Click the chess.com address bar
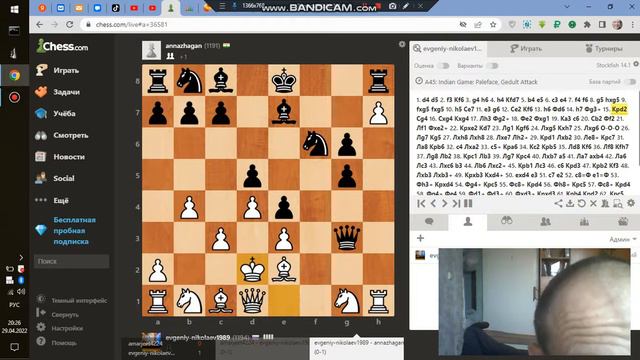The height and width of the screenshot is (360, 640). [x=269, y=24]
